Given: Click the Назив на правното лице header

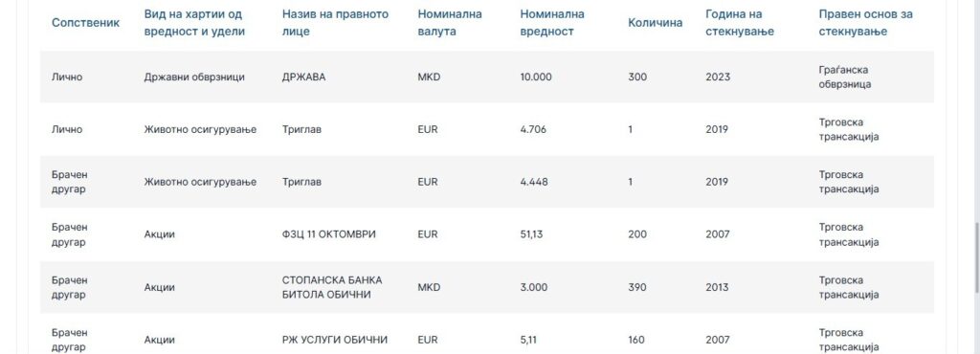Looking at the screenshot, I should (x=335, y=22).
